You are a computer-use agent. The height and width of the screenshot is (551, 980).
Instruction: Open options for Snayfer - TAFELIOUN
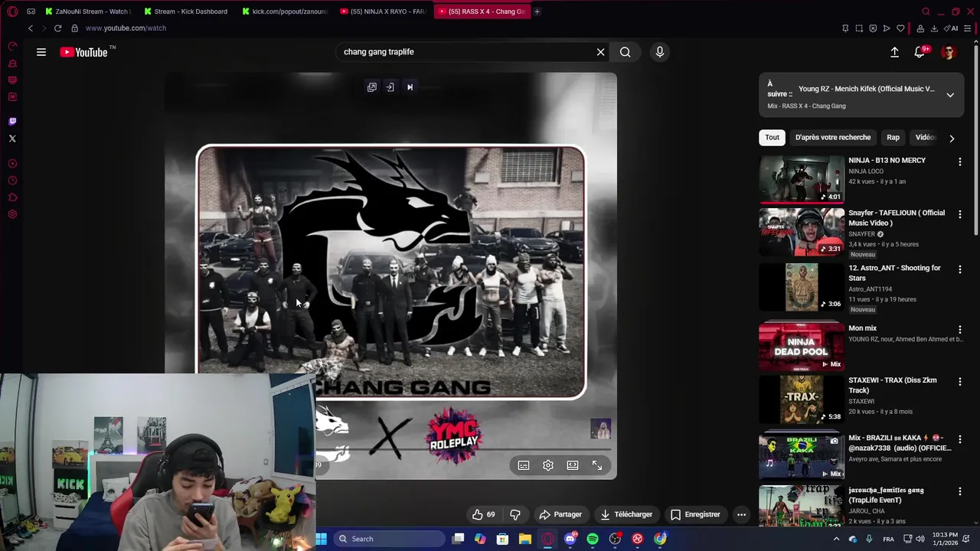[x=959, y=214]
